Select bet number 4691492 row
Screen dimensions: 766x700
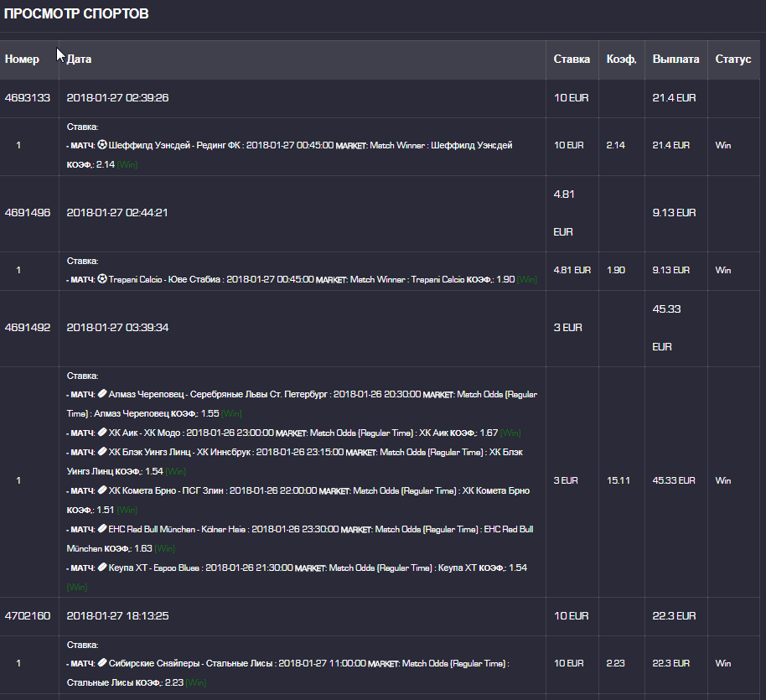click(x=28, y=328)
